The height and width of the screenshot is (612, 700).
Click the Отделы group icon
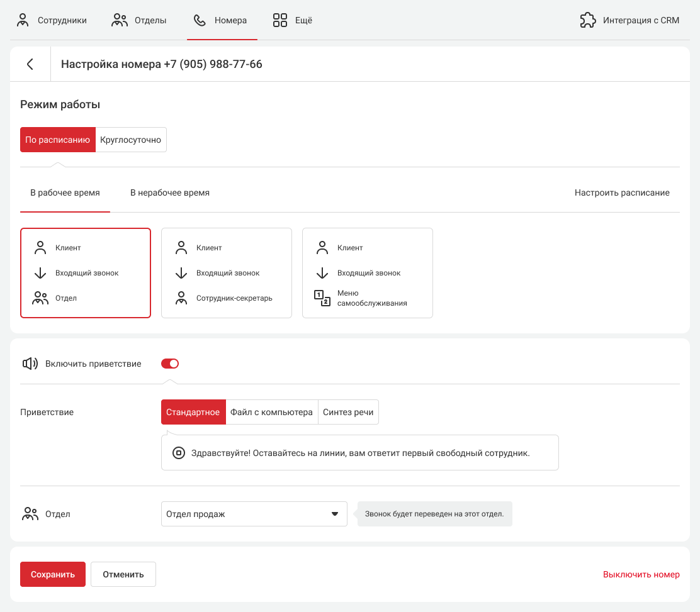(120, 20)
